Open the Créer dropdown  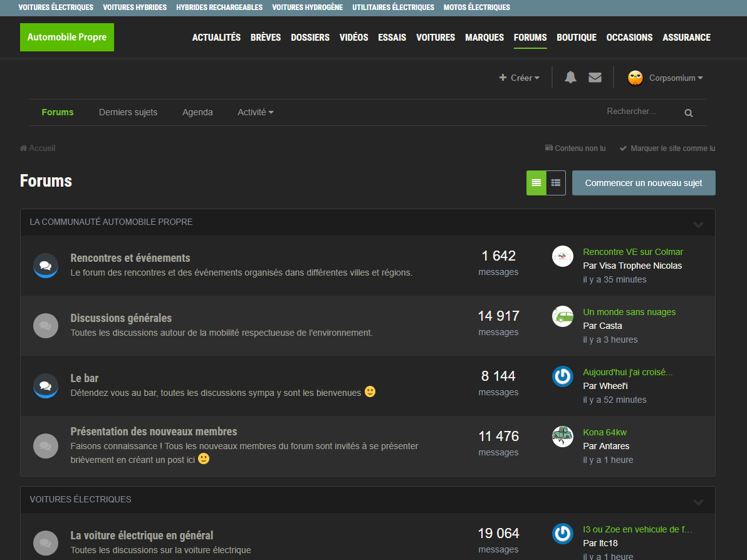(x=519, y=78)
